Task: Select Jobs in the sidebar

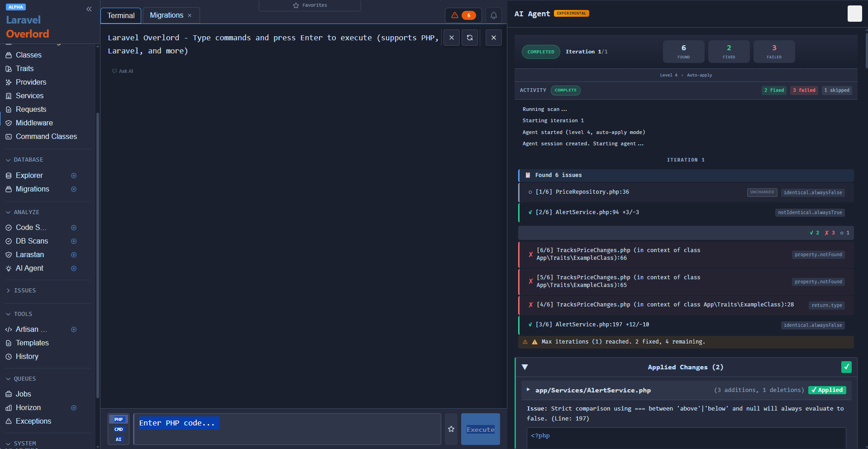Action: coord(24,394)
